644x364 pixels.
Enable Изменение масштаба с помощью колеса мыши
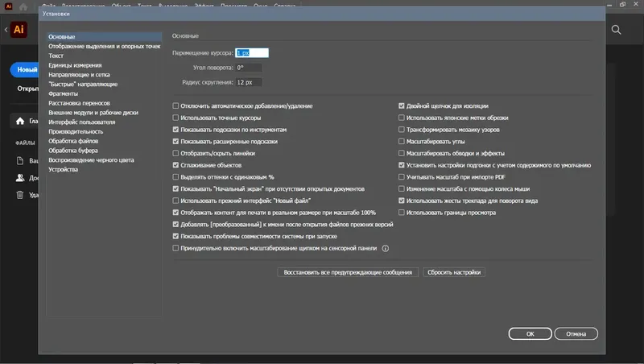coord(402,189)
